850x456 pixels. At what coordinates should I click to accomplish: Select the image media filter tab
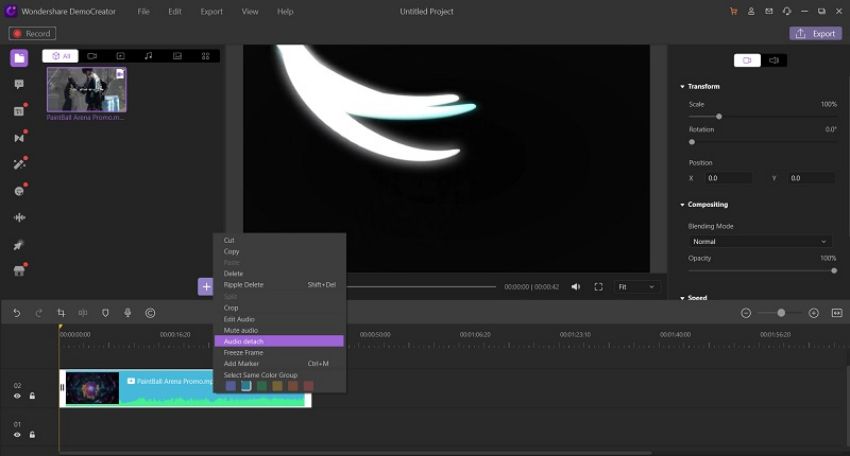pyautogui.click(x=177, y=56)
